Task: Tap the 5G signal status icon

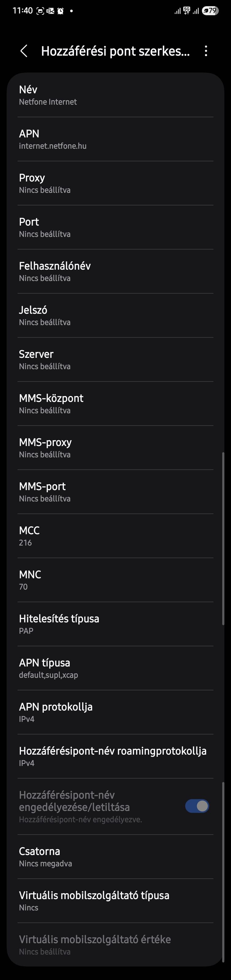Action: click(186, 11)
